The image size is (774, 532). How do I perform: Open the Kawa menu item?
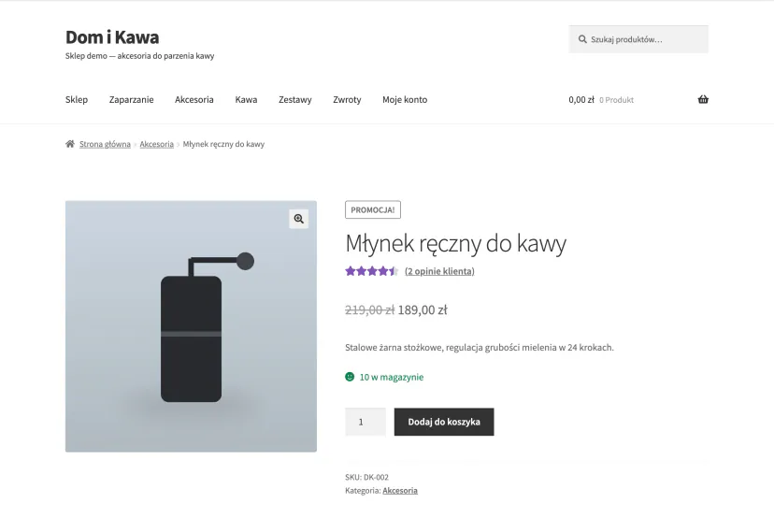(x=246, y=100)
